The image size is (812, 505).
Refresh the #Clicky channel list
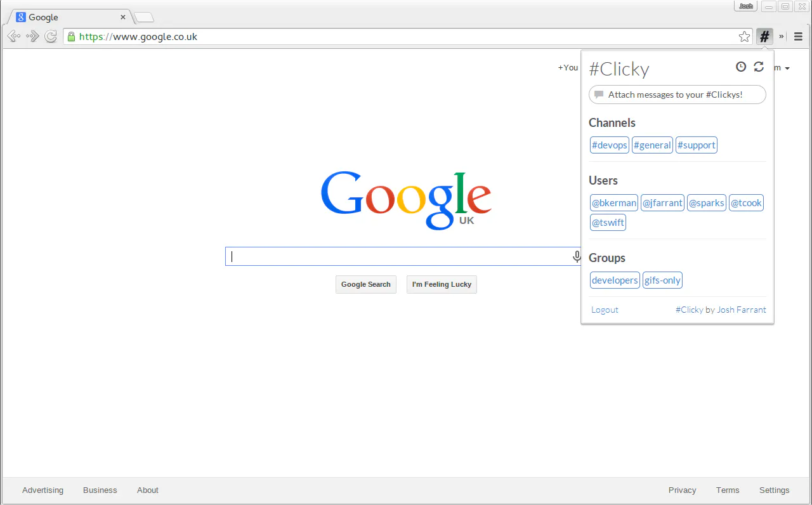pos(759,67)
